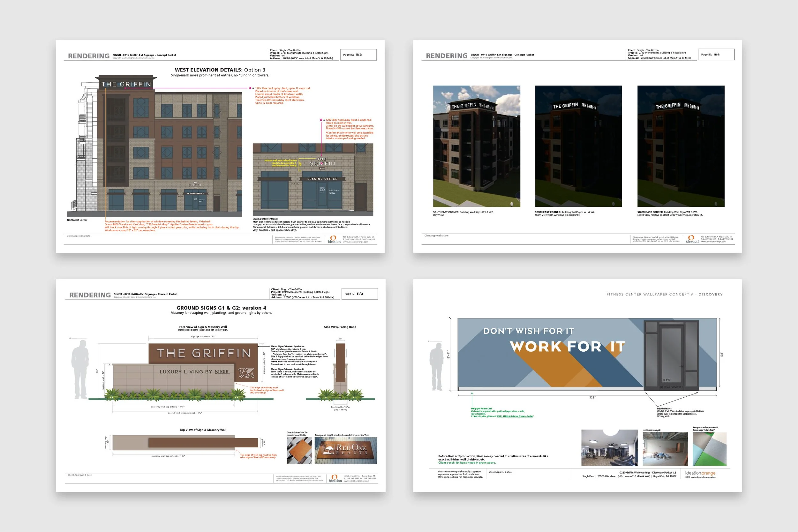Click the ideation logo on the West Elevation page footer
The width and height of the screenshot is (798, 532).
[334, 239]
